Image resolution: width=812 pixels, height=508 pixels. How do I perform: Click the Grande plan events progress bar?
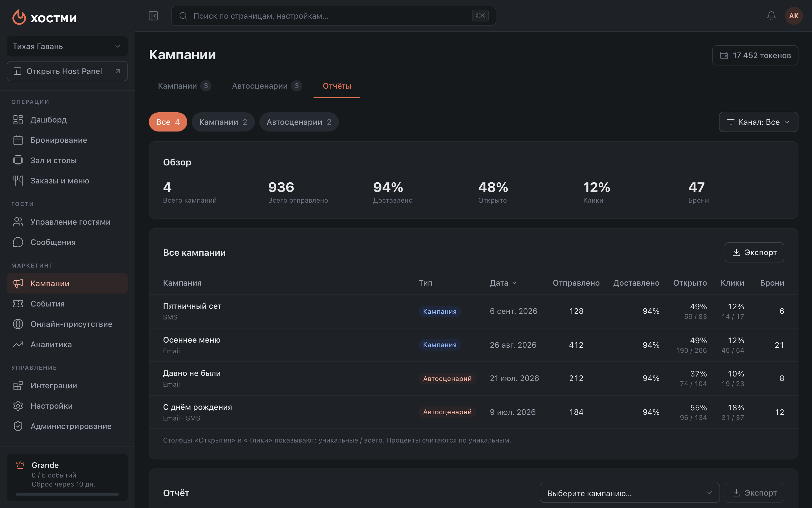67,494
